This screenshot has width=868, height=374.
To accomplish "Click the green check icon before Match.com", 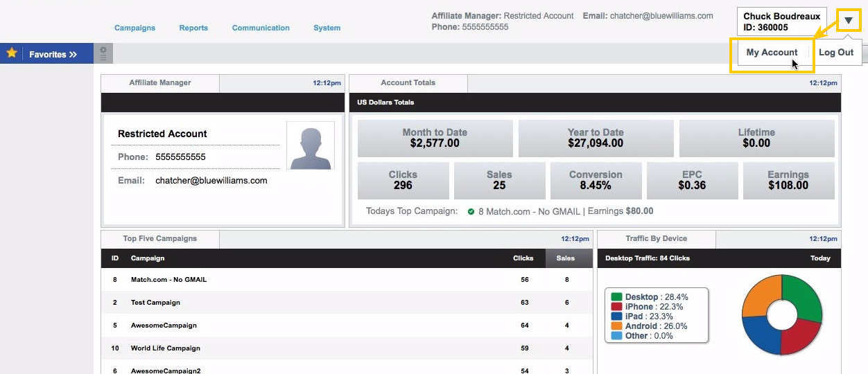I will (x=471, y=211).
